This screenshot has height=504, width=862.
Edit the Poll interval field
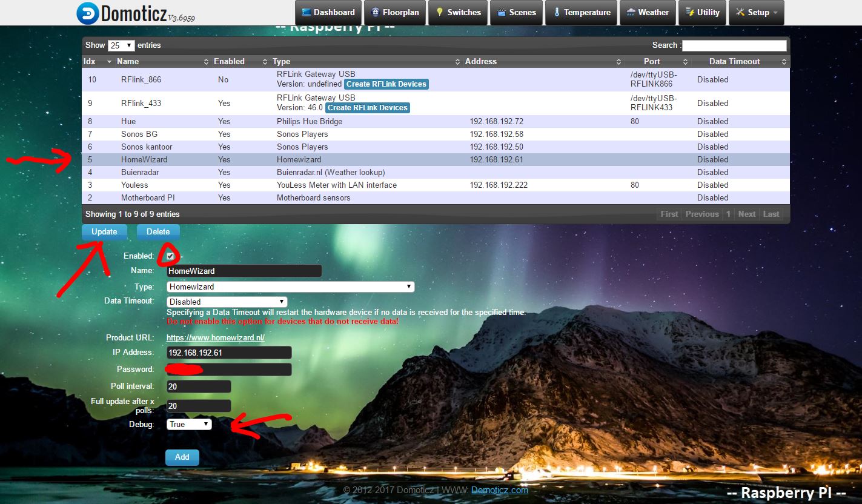pyautogui.click(x=199, y=386)
